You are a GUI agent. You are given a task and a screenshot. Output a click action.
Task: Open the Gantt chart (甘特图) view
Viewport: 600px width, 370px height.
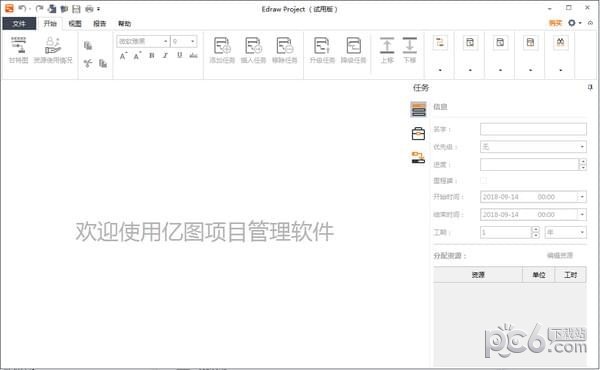pyautogui.click(x=18, y=50)
